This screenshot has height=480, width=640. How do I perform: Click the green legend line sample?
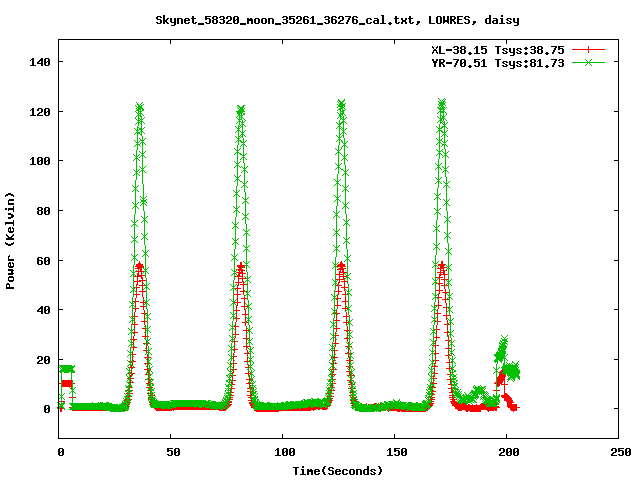point(588,62)
